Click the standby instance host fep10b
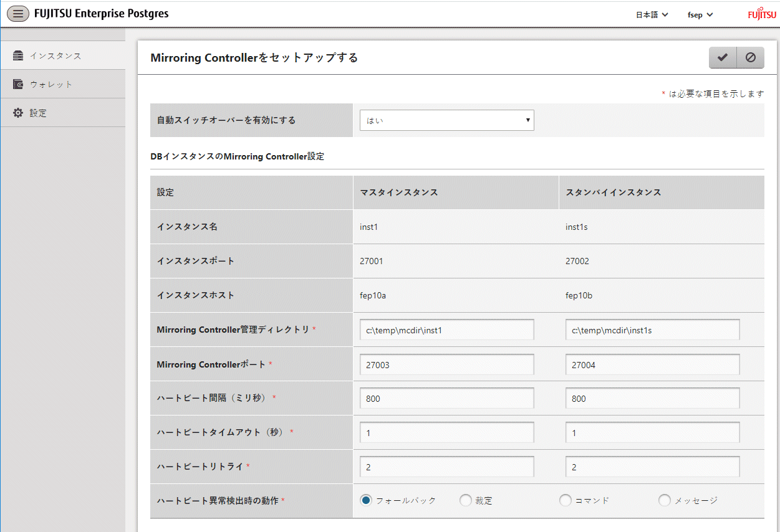The width and height of the screenshot is (780, 532). pos(579,295)
